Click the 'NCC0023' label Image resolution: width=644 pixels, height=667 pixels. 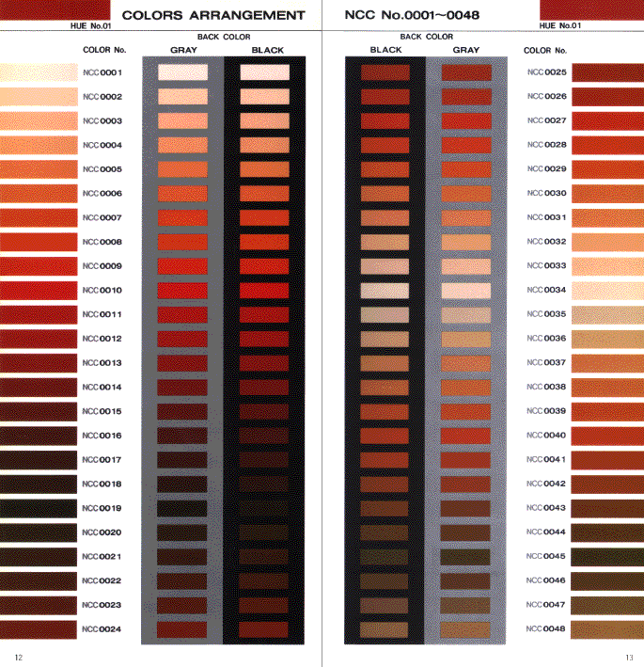click(102, 605)
